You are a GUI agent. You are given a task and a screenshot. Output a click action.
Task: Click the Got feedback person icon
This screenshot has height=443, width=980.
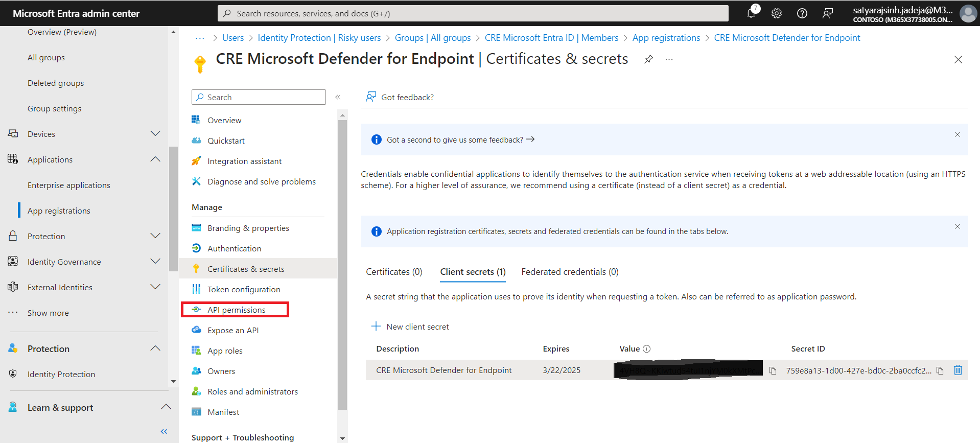click(x=371, y=97)
